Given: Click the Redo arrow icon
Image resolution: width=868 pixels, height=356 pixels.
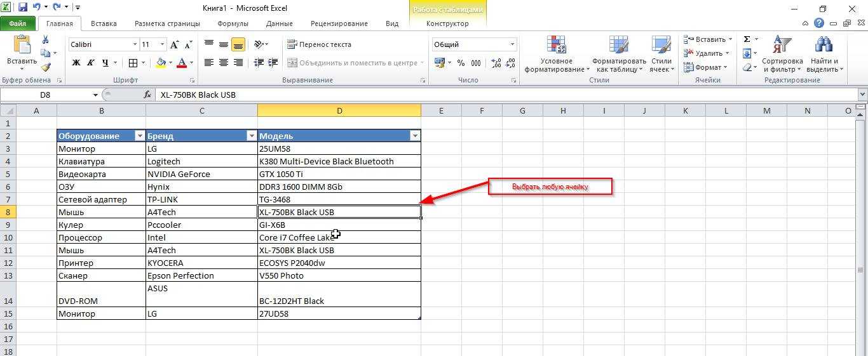Looking at the screenshot, I should 57,8.
